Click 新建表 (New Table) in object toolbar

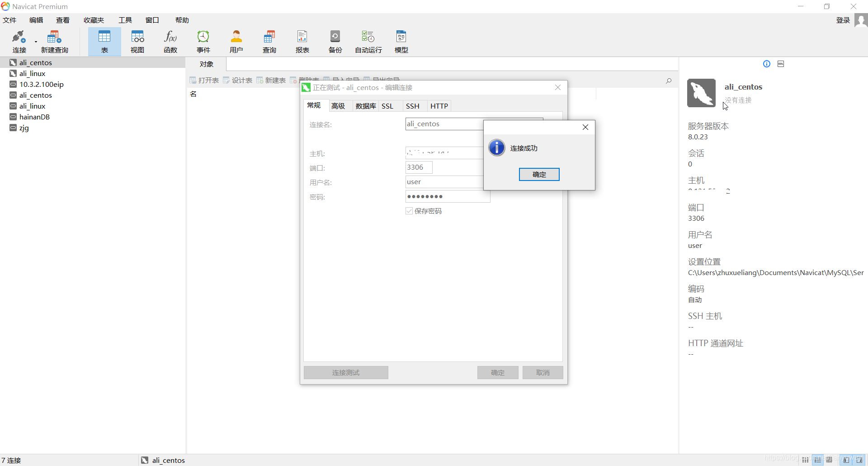pos(271,80)
